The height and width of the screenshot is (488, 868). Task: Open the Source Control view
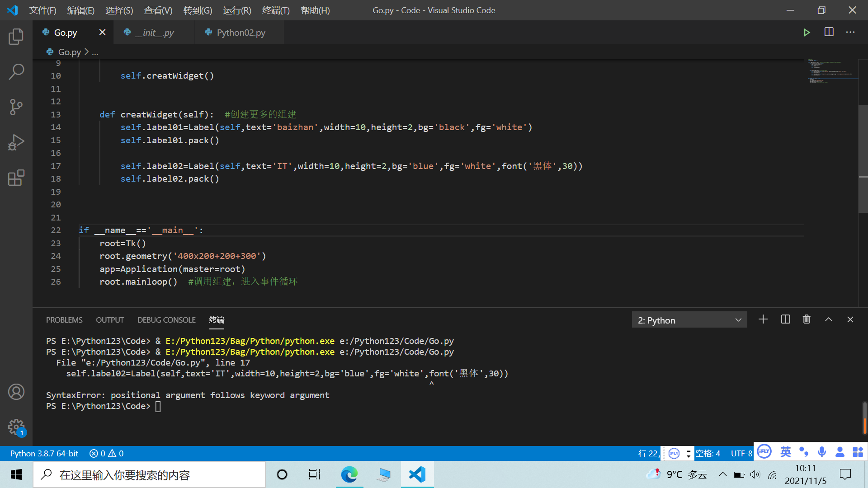pyautogui.click(x=16, y=107)
